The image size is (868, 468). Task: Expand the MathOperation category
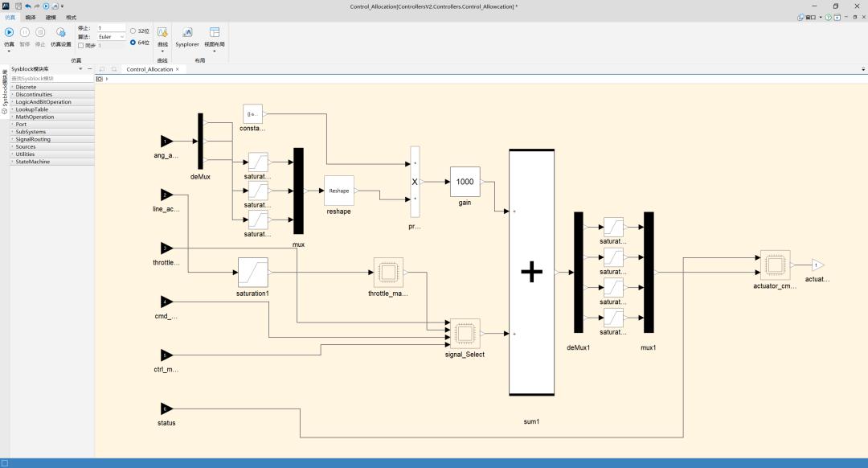(x=12, y=117)
